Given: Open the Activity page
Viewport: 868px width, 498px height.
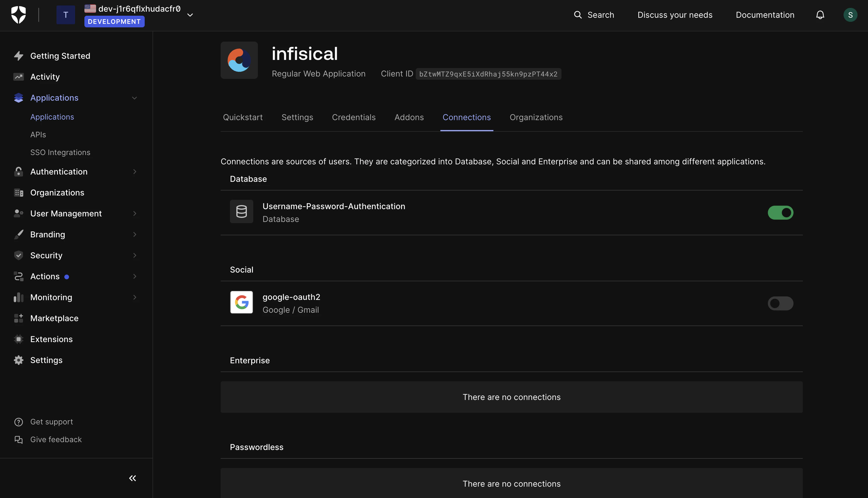Looking at the screenshot, I should tap(45, 77).
